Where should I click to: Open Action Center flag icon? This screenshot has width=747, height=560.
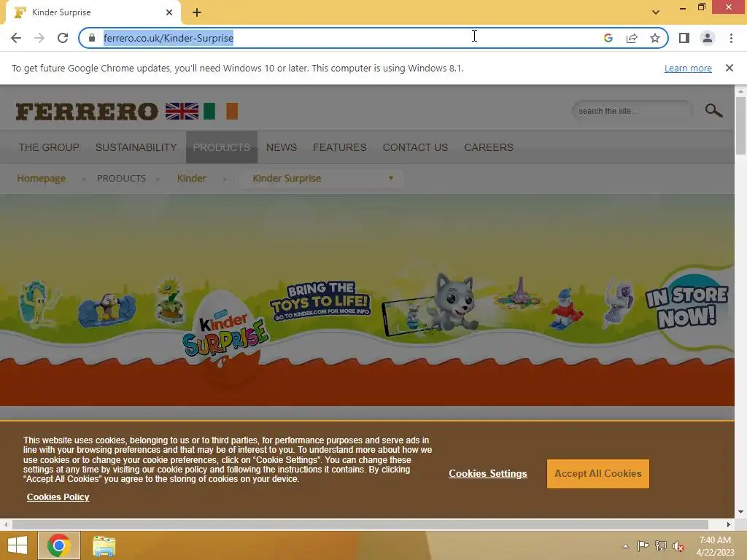point(643,546)
